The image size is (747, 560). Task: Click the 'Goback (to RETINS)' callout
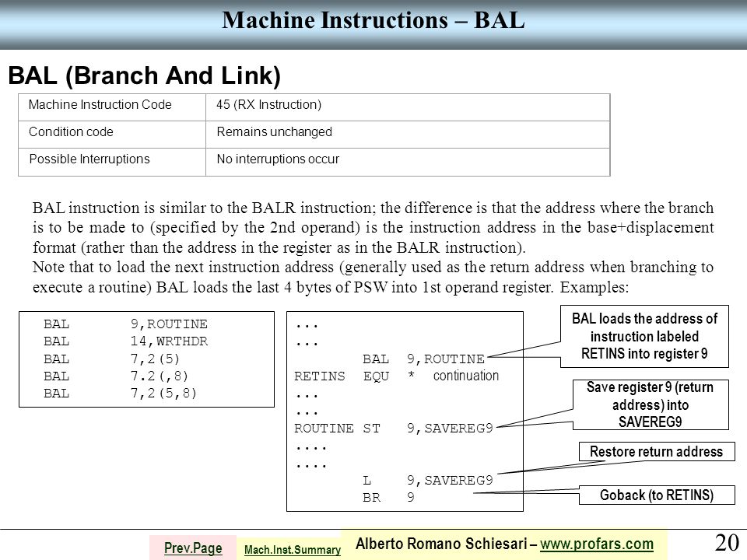tap(657, 495)
